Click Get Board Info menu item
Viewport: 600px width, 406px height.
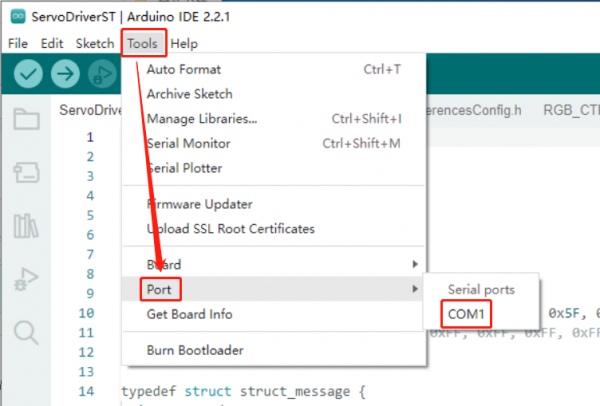(x=189, y=314)
